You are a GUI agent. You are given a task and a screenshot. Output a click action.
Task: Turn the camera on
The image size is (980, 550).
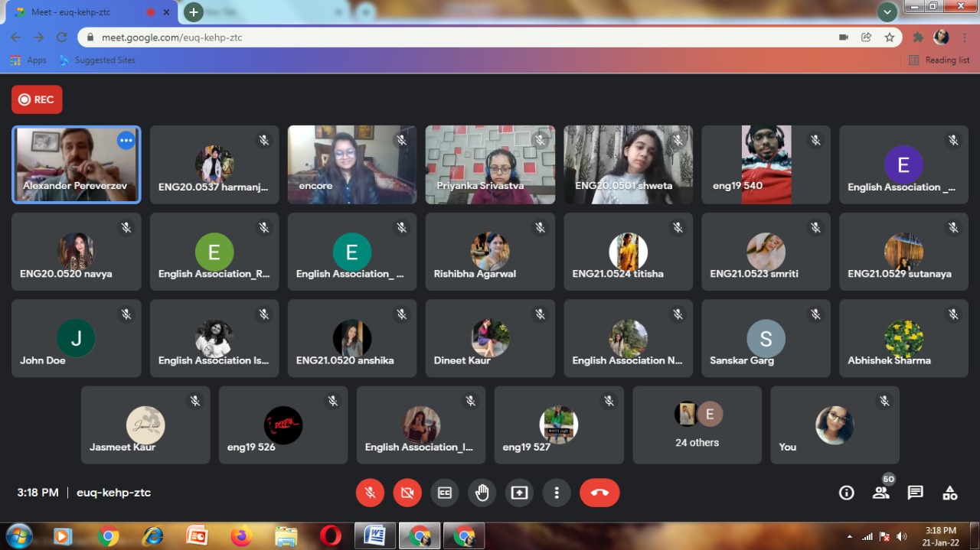(x=407, y=493)
